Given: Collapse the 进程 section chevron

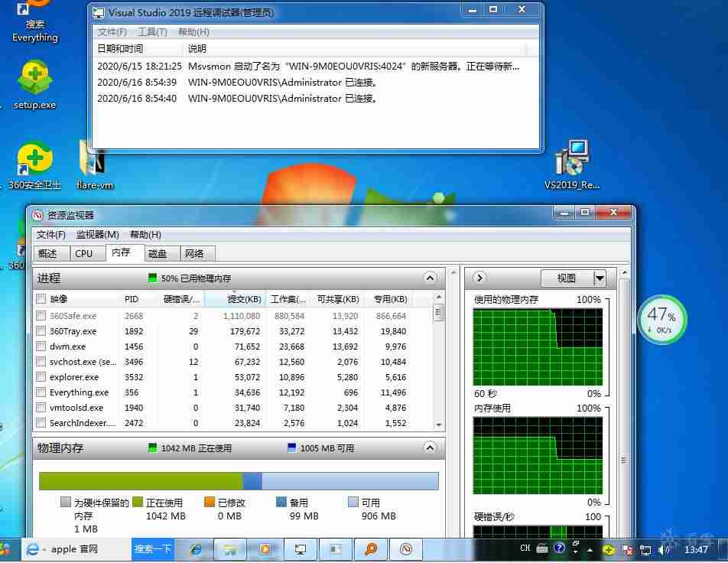Looking at the screenshot, I should pyautogui.click(x=430, y=278).
